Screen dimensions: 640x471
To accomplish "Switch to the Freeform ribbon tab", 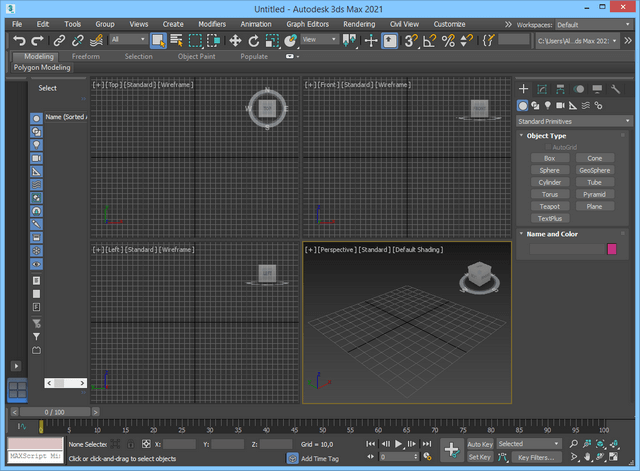I will pyautogui.click(x=86, y=57).
